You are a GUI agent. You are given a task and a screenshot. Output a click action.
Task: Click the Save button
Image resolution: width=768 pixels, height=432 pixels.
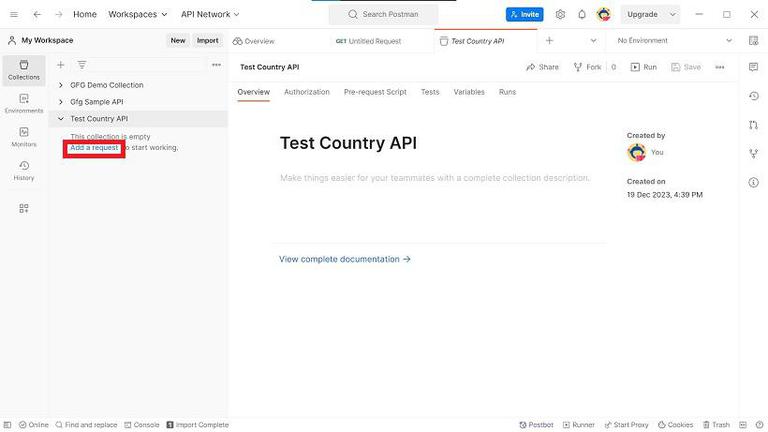(686, 67)
